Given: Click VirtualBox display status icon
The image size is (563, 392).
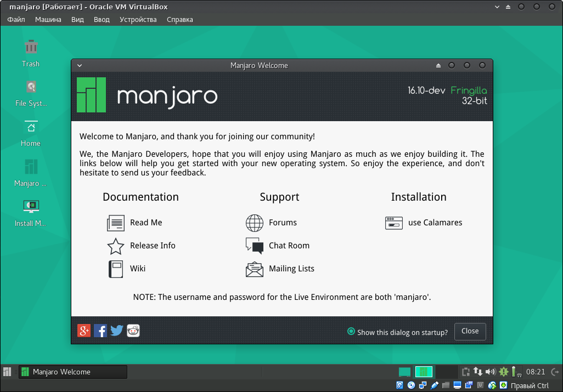Looking at the screenshot, I should tap(458, 385).
